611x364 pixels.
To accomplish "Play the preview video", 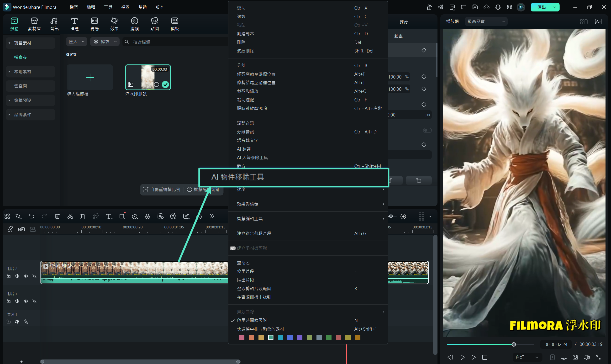I will [474, 357].
